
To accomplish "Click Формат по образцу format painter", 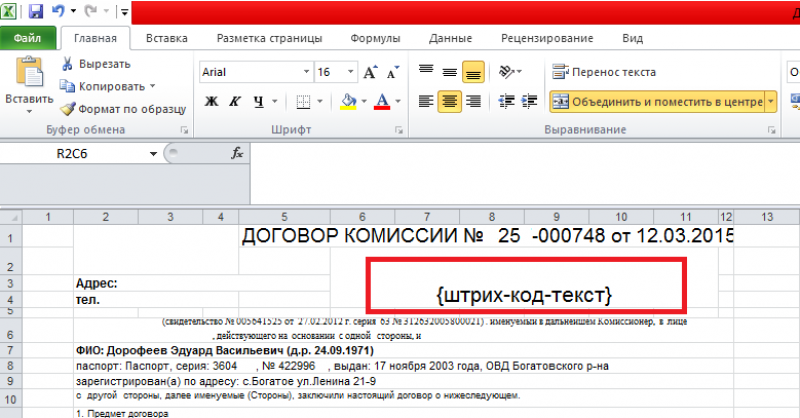I will pos(123,109).
